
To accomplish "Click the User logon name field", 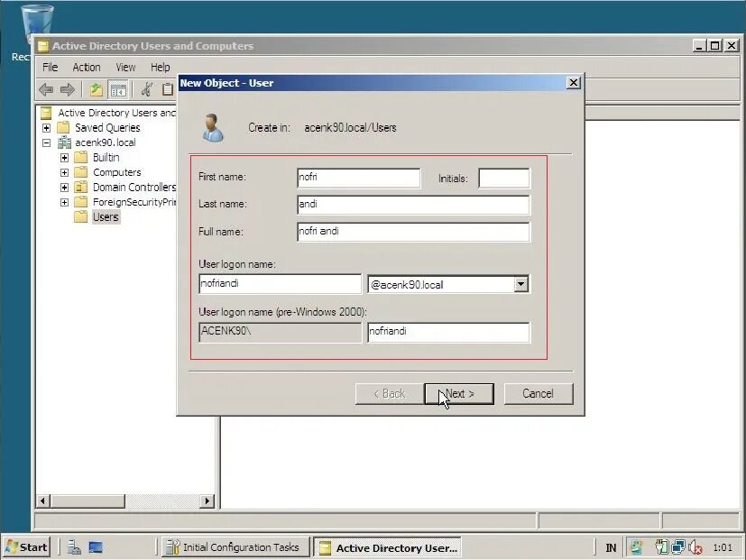I will tap(281, 283).
